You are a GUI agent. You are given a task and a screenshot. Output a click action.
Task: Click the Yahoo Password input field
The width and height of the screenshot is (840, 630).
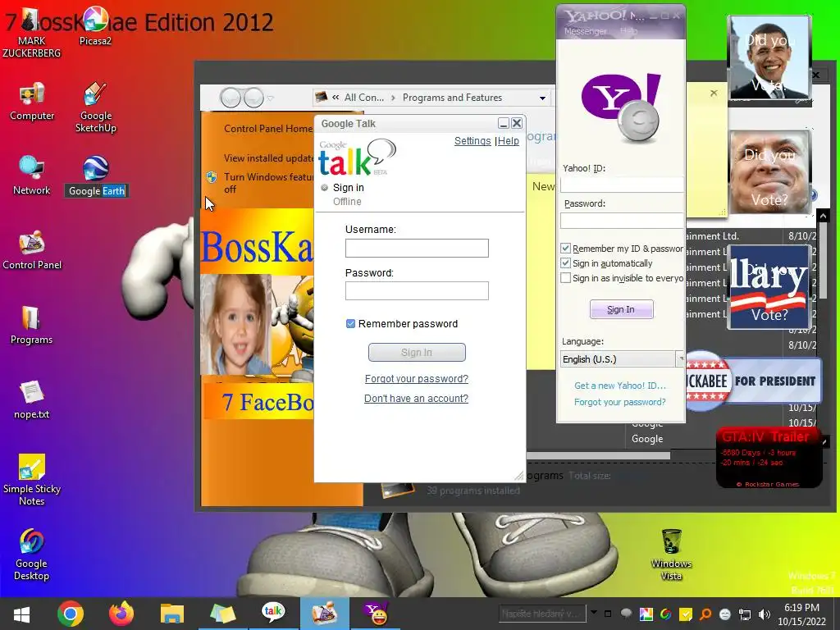pyautogui.click(x=622, y=220)
